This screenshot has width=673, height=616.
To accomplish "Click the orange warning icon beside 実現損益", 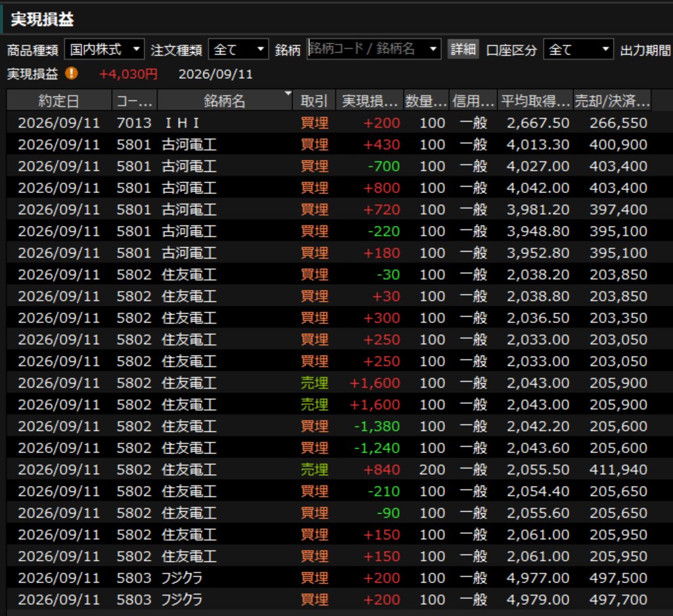I will click(x=71, y=74).
